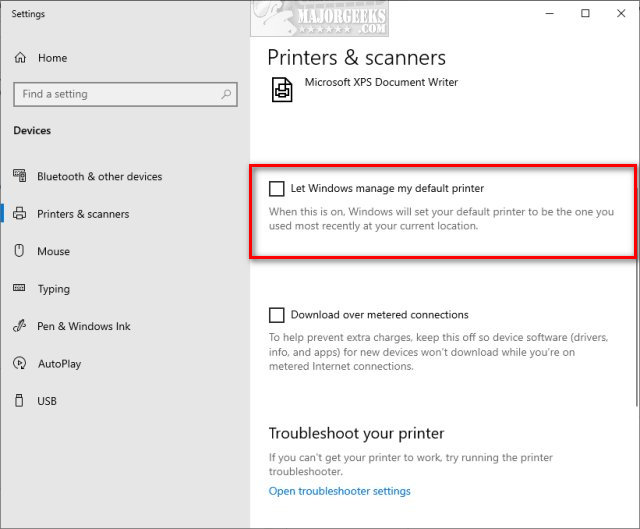Click the Pen & Windows Ink icon

coord(19,326)
